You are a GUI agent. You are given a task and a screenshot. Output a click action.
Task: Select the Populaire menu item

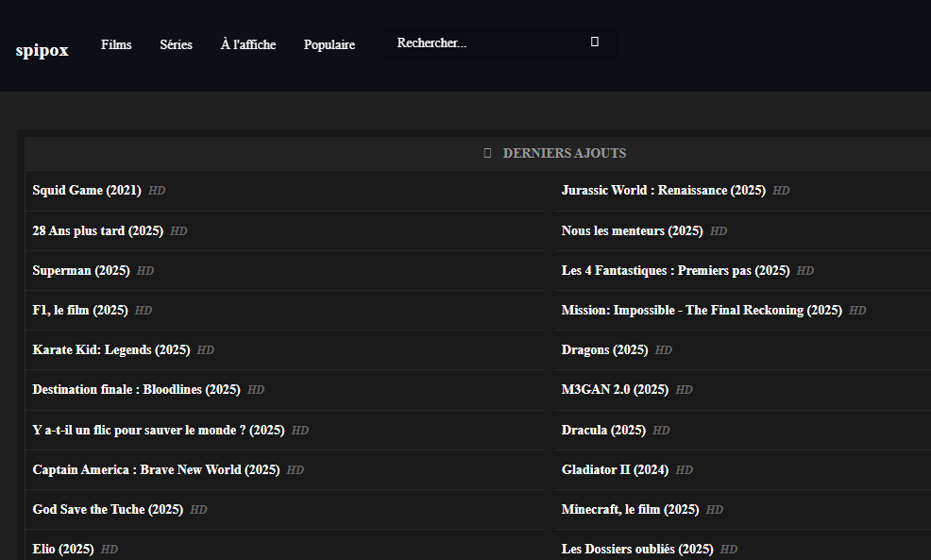pyautogui.click(x=330, y=44)
